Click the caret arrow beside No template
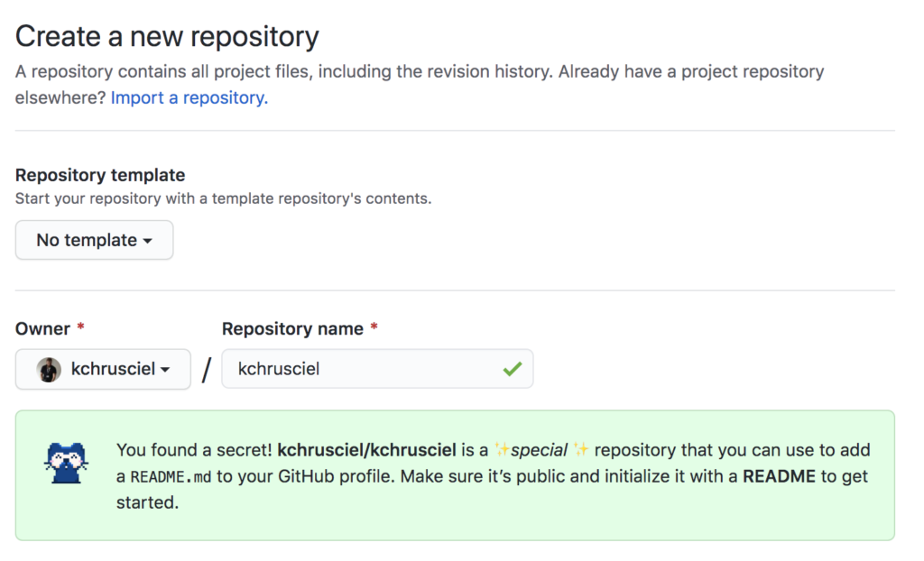The image size is (924, 561). click(147, 241)
